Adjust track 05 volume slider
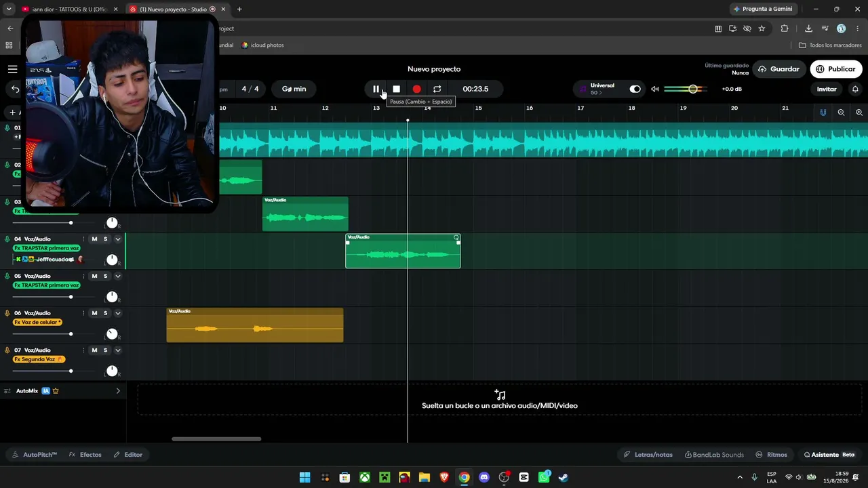 (71, 297)
